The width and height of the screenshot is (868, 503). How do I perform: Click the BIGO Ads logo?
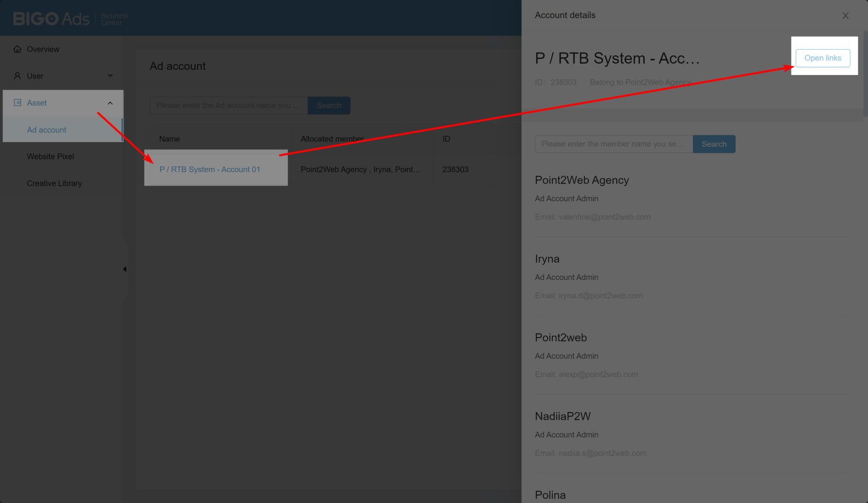(71, 19)
